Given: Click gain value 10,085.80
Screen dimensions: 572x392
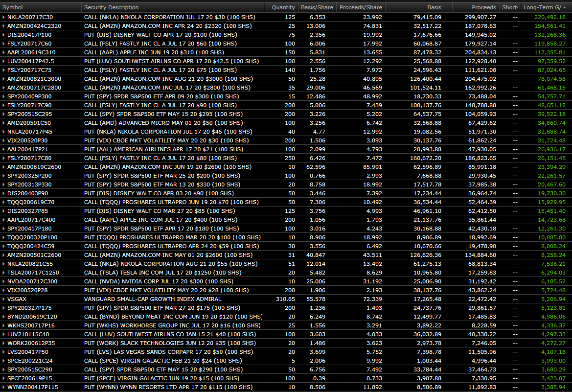Looking at the screenshot, I should tap(551, 237).
